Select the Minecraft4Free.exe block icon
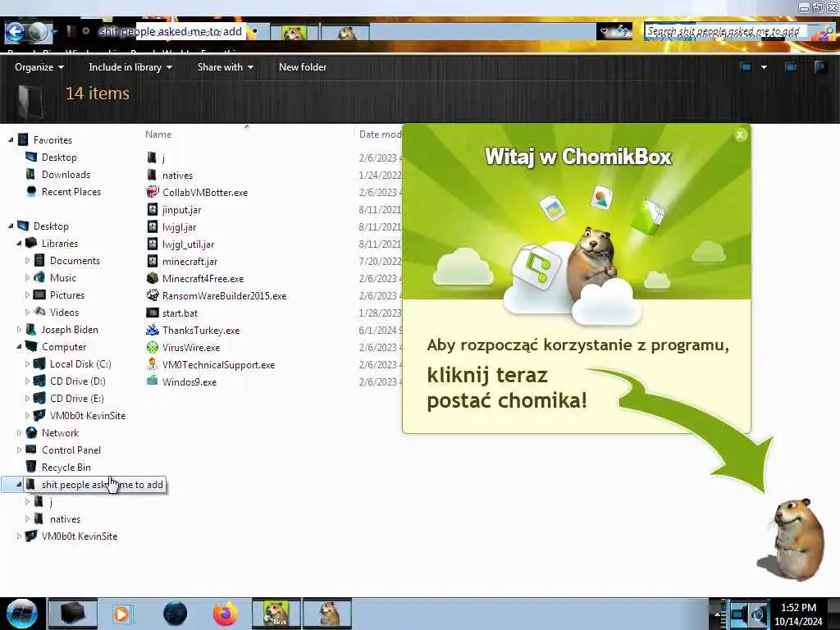The width and height of the screenshot is (840, 630). tap(152, 278)
